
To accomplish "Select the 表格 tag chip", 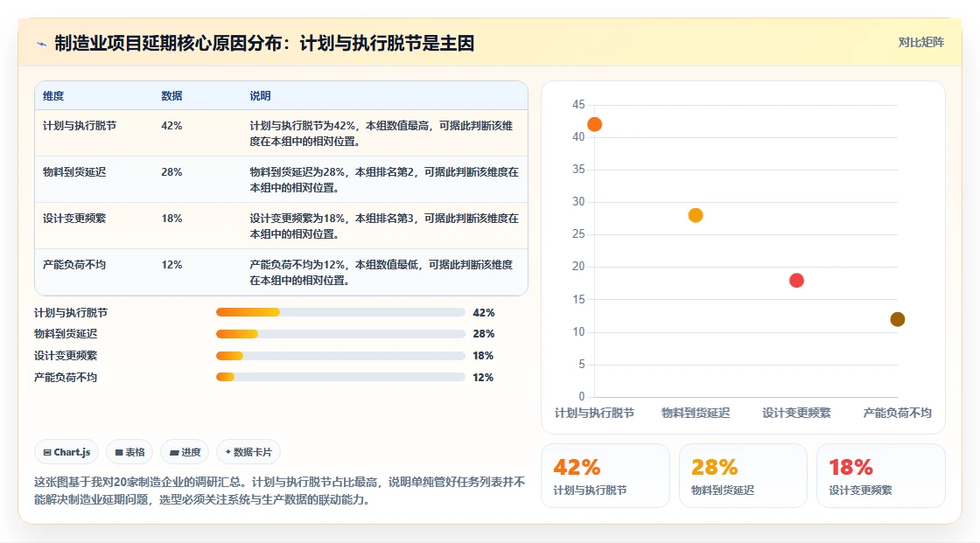I will [x=129, y=452].
